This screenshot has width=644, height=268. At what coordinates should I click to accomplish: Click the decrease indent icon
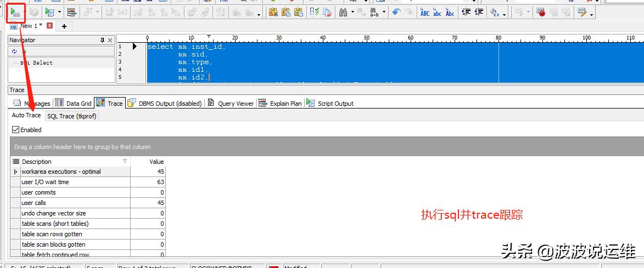[x=466, y=12]
